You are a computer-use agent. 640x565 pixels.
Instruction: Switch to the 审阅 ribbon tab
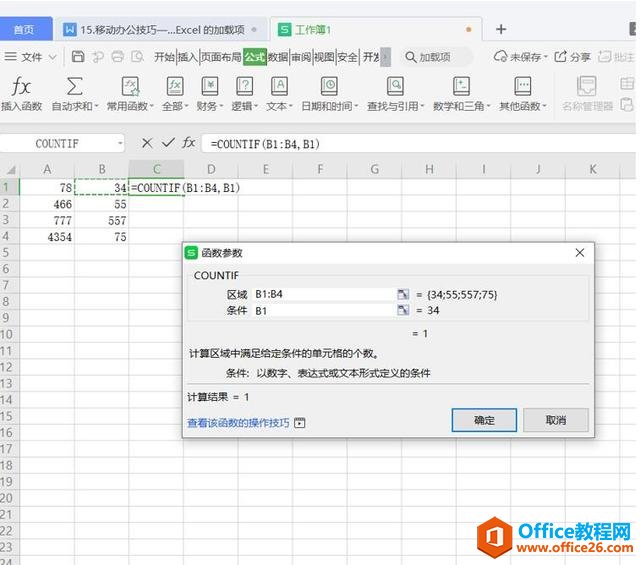[301, 57]
